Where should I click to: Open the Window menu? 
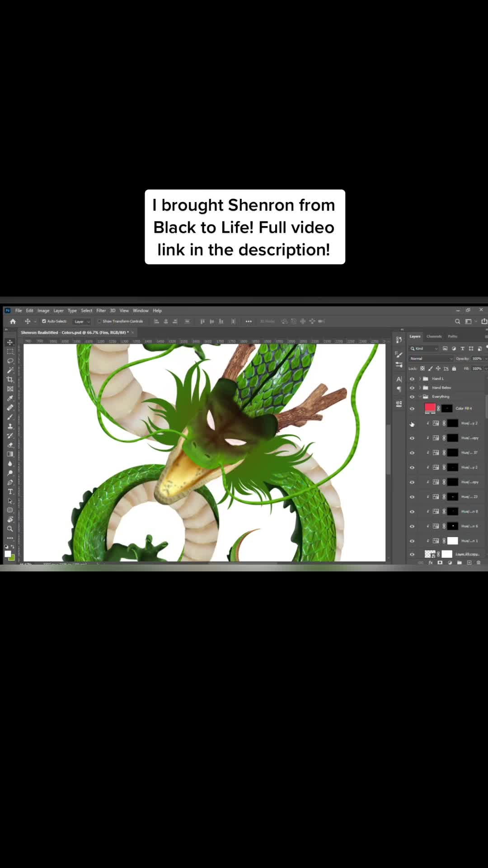(141, 311)
